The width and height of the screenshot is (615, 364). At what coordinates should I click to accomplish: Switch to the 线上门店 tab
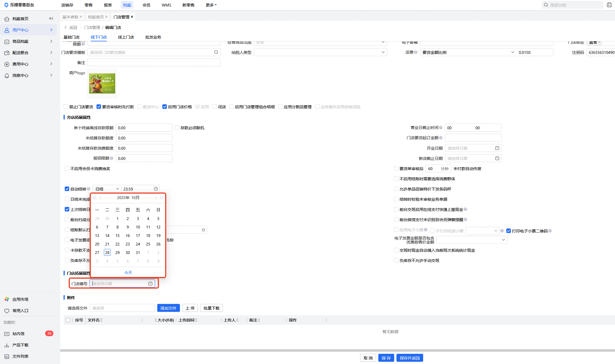click(x=126, y=37)
